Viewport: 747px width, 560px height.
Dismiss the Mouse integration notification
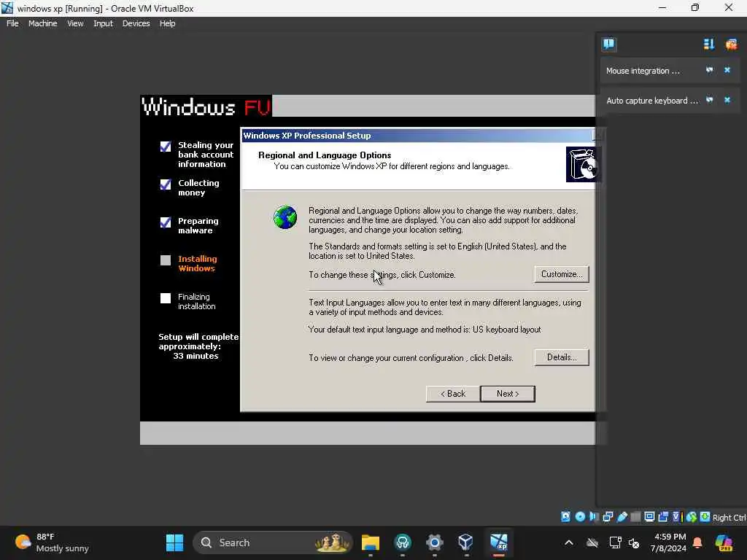pos(727,70)
